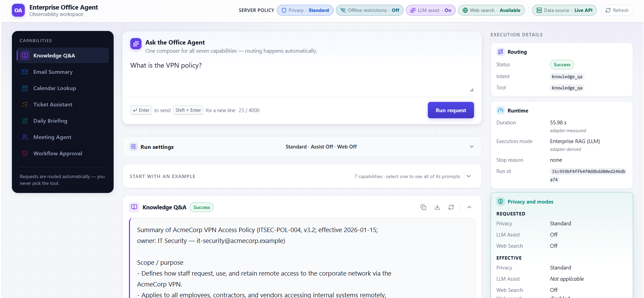Click the Daily Briefing grid icon
This screenshot has width=644, height=298.
pos(25,121)
